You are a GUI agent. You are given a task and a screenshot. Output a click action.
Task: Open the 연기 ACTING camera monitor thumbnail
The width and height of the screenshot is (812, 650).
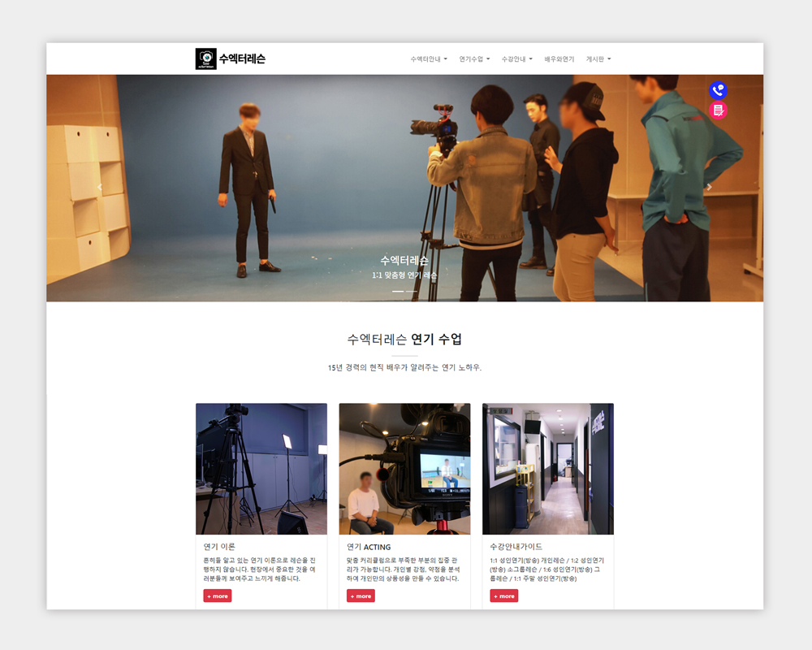click(x=404, y=469)
